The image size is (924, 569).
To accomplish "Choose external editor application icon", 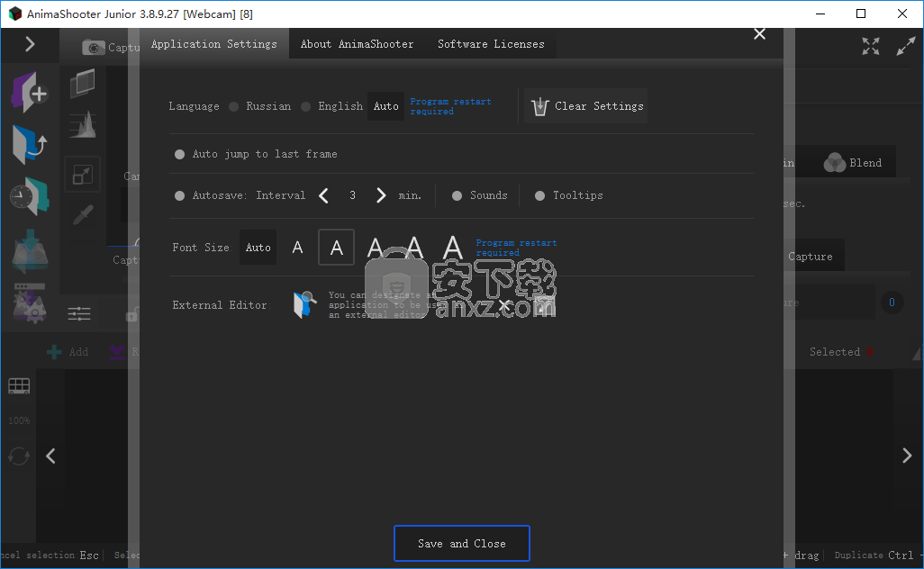I will (305, 304).
